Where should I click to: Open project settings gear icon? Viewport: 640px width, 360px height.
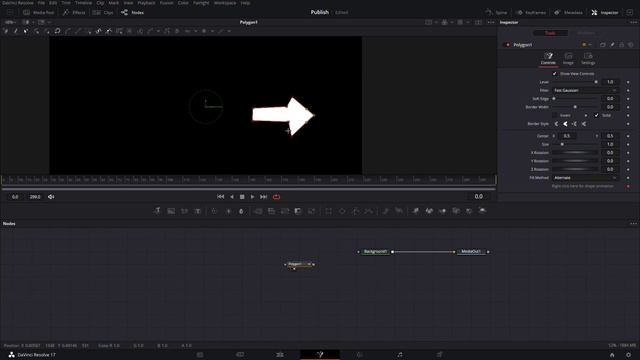pyautogui.click(x=629, y=355)
